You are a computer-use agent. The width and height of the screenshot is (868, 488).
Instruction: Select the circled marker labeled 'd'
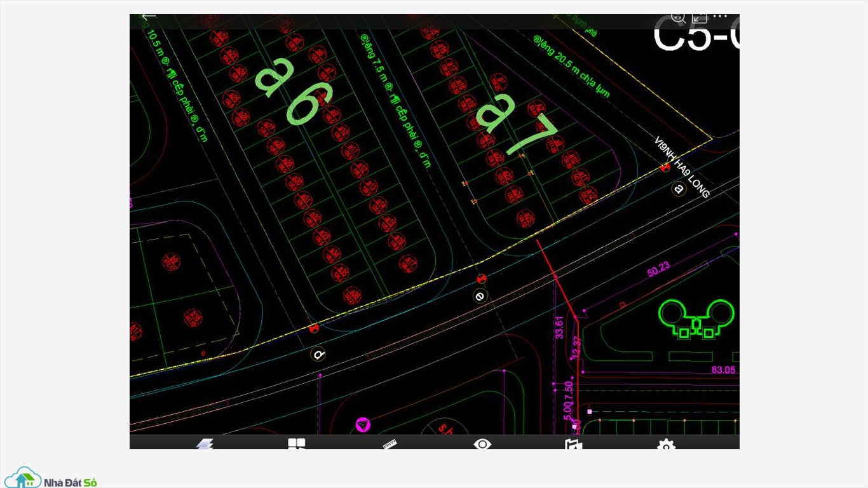coord(318,354)
